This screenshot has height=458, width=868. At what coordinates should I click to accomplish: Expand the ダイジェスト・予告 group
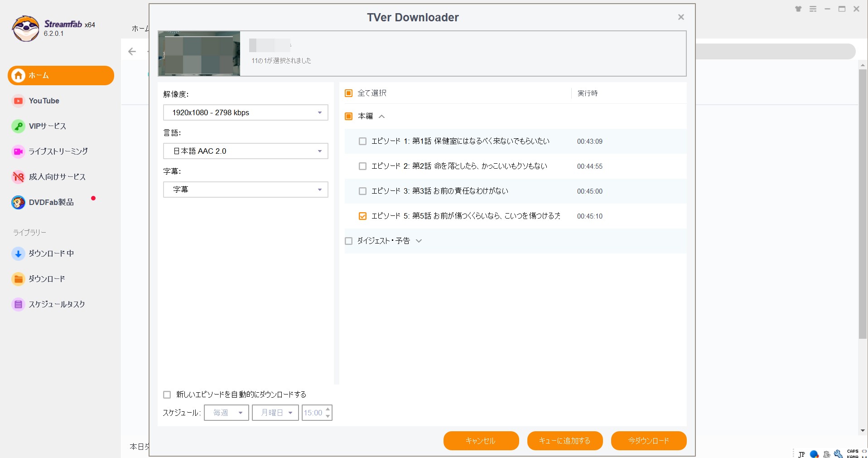click(419, 241)
